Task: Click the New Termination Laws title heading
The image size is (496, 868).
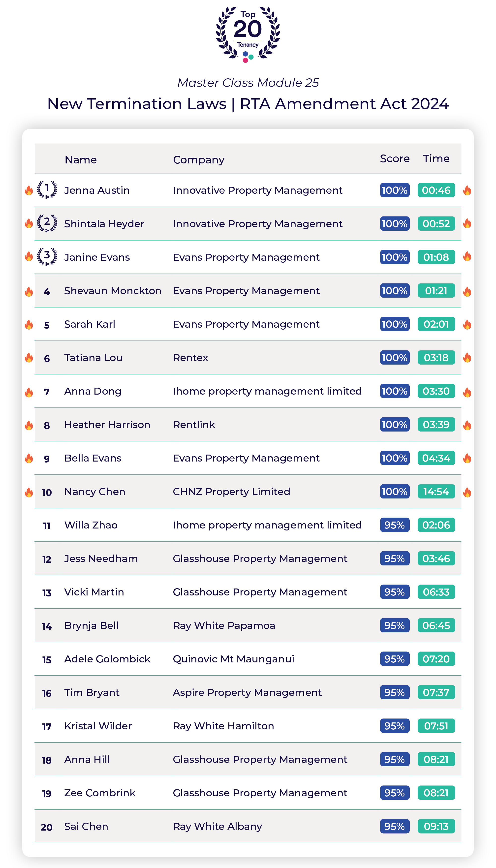Action: (x=248, y=104)
